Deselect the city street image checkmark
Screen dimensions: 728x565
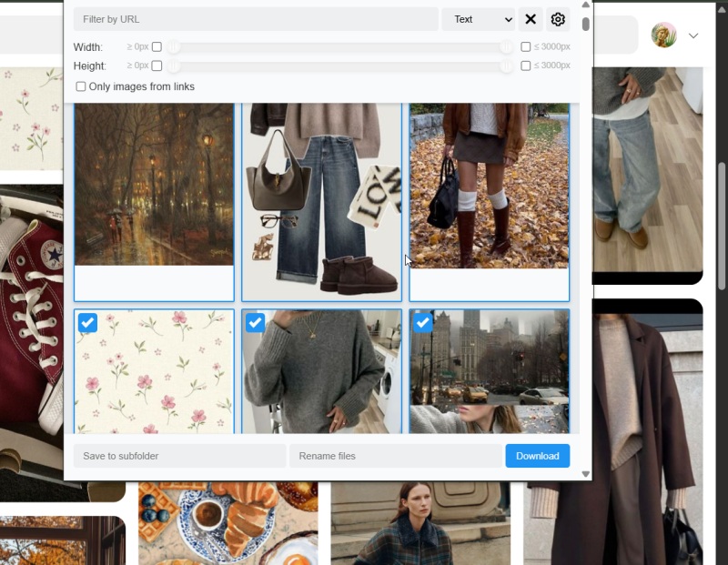(x=422, y=323)
